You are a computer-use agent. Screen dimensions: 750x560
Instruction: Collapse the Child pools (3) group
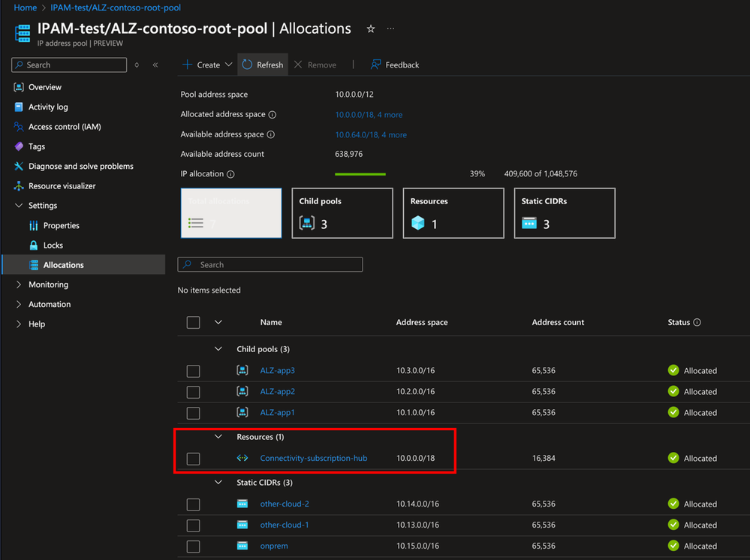point(218,349)
